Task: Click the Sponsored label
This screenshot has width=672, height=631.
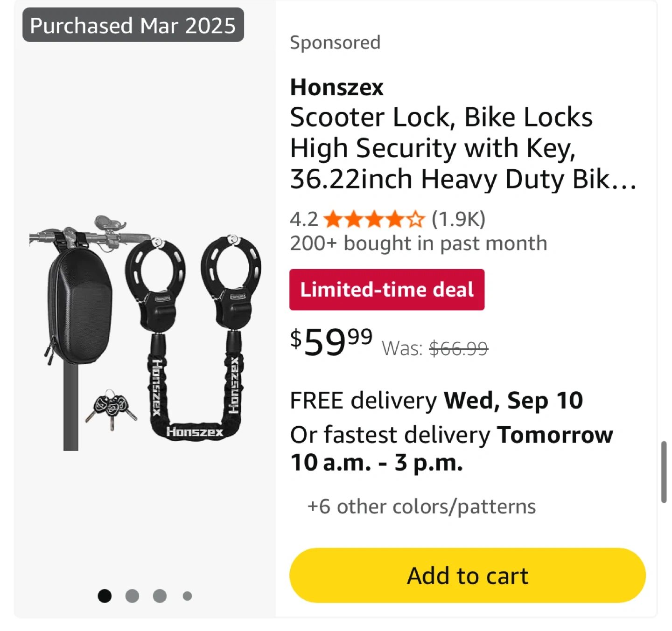Action: coord(335,42)
